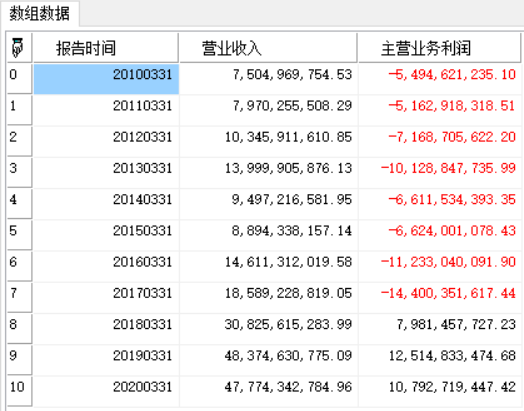The image size is (524, 411).
Task: Select row header 5
Action: tap(19, 235)
